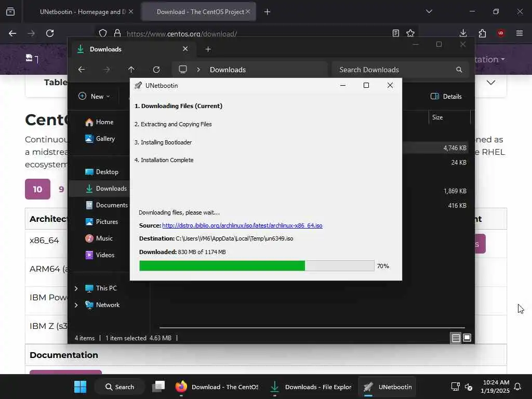Screen dimensions: 532x399
Task: Select This PC in sidebar
Action: 101,288
